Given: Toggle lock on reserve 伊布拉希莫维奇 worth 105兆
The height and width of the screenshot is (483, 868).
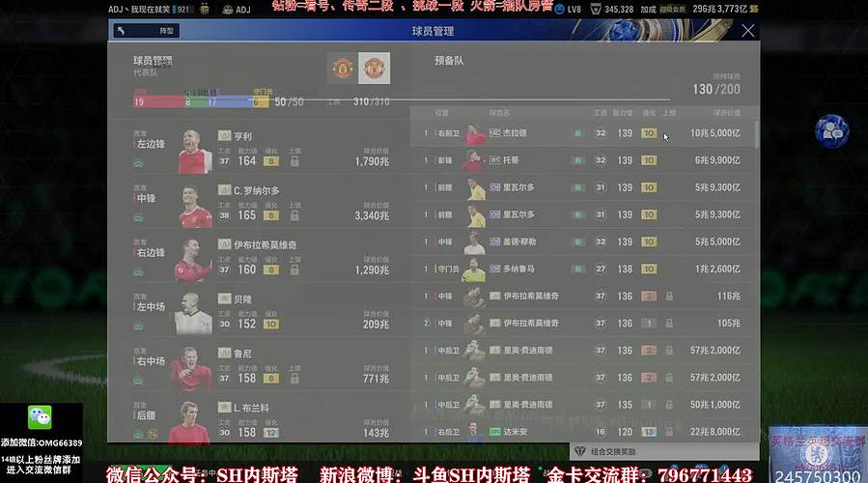Looking at the screenshot, I should 669,324.
